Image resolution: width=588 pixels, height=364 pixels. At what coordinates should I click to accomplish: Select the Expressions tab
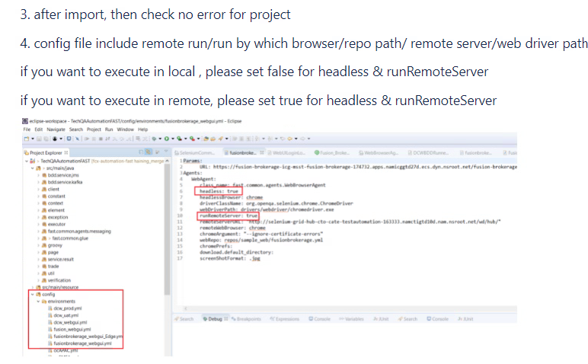point(285,319)
